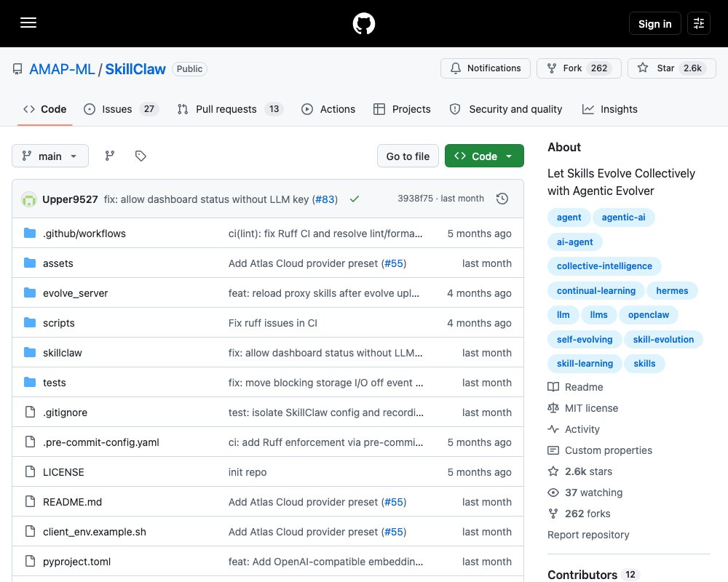Select the 'ai-agent' topic tag
This screenshot has width=728, height=582.
pos(575,242)
